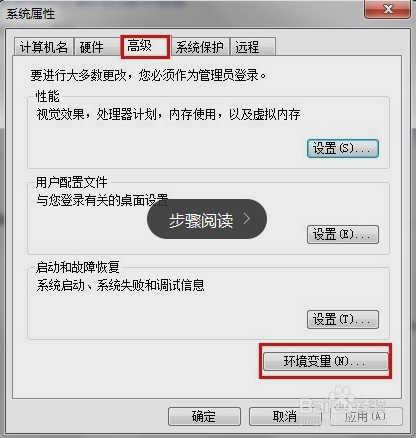This screenshot has width=417, height=438.
Task: Switch to the 计算机名 tab
Action: point(44,47)
